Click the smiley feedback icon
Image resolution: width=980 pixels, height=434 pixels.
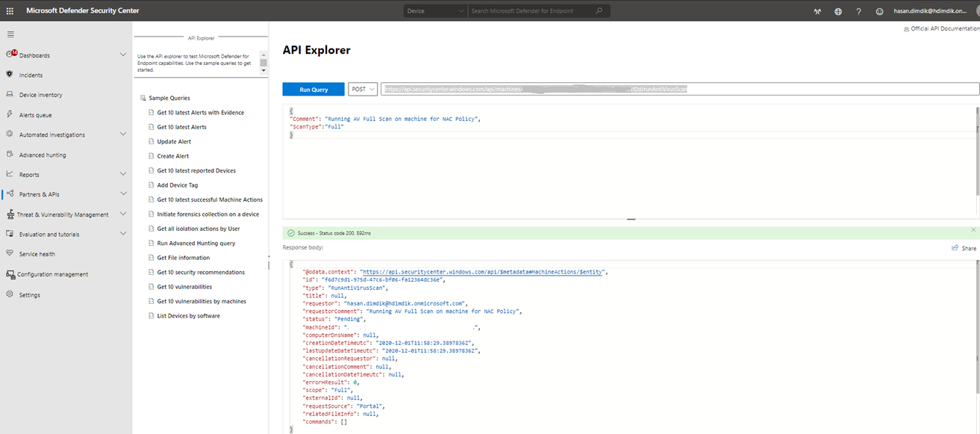(879, 11)
